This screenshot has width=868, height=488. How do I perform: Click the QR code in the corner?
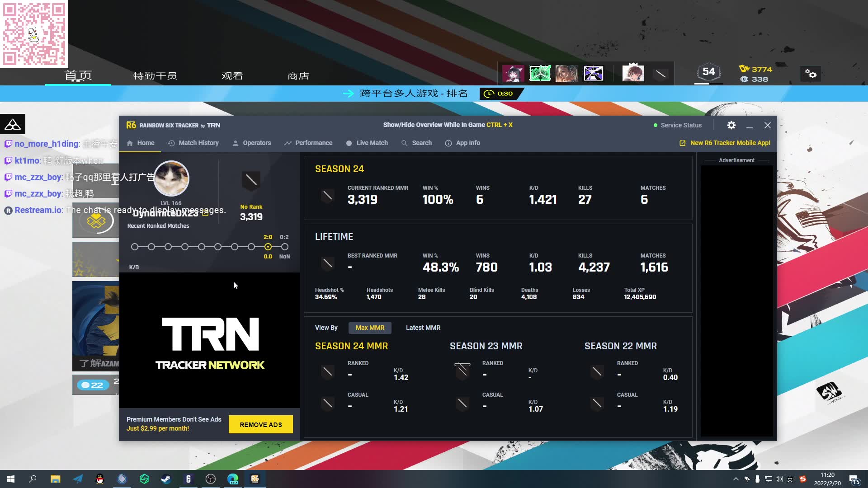coord(34,34)
